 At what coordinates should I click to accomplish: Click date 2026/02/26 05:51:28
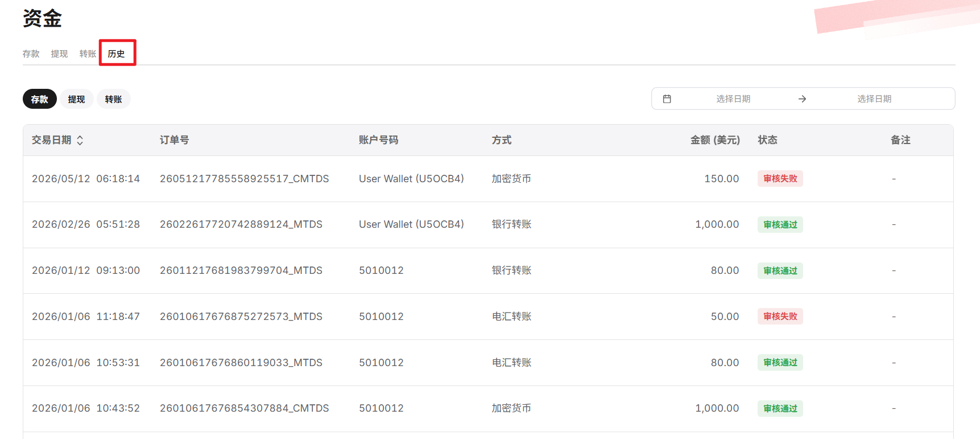click(86, 224)
